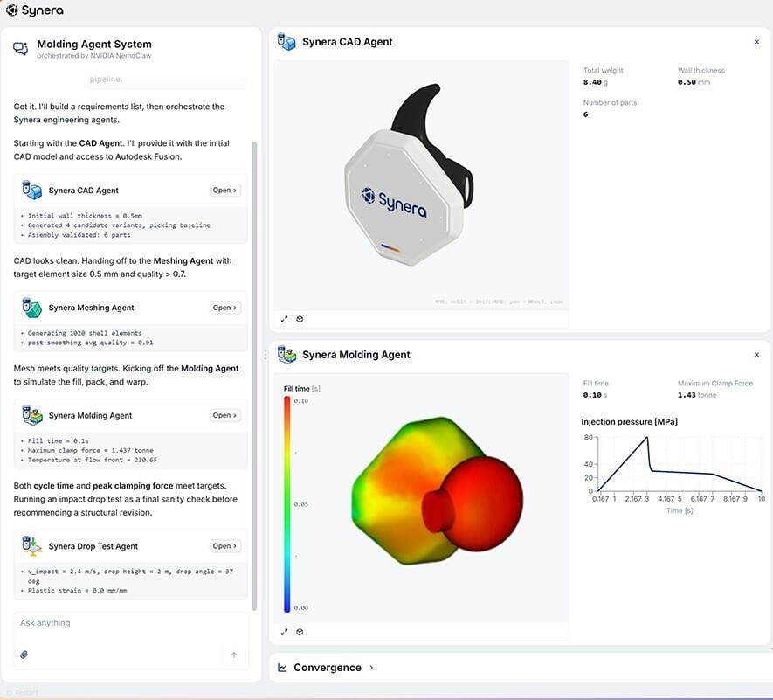This screenshot has height=700, width=773.
Task: Click 'Temperature at flow front = 230.6F' line
Action: tap(93, 460)
